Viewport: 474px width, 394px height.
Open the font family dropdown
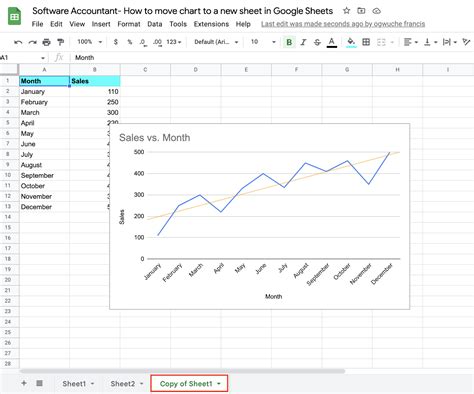pyautogui.click(x=216, y=42)
